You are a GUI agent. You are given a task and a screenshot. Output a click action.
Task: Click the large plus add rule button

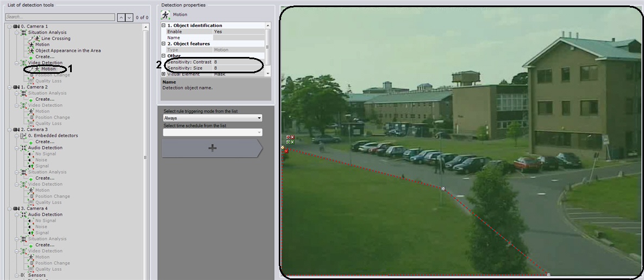click(212, 148)
